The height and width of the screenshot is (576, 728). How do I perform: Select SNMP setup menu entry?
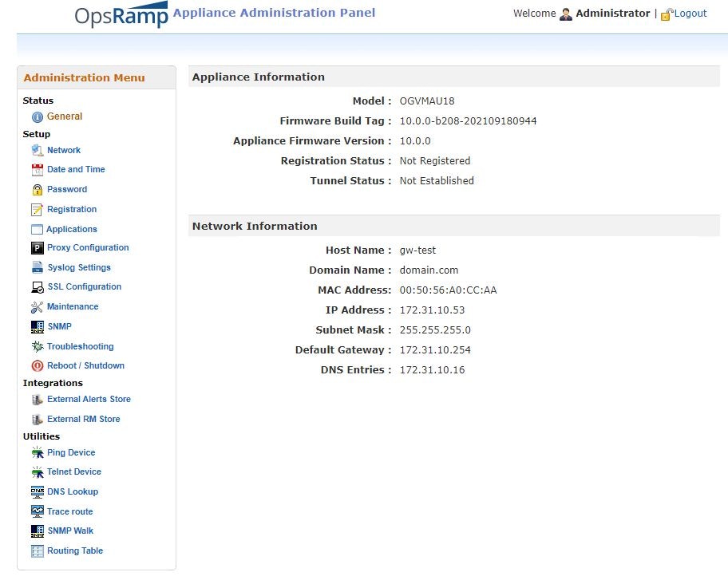(x=59, y=327)
